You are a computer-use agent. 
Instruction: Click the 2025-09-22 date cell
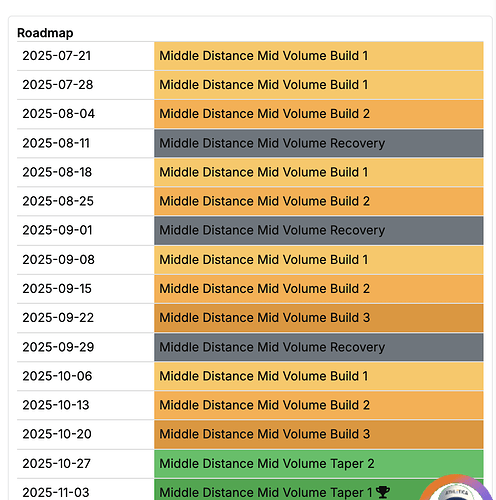(85, 318)
